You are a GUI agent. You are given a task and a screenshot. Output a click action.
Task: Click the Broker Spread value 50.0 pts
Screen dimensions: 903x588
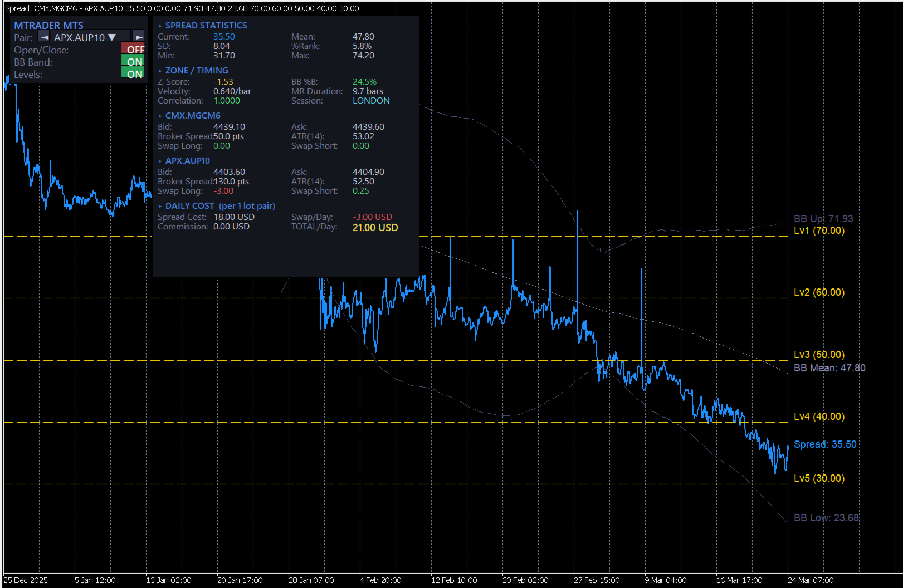point(228,136)
